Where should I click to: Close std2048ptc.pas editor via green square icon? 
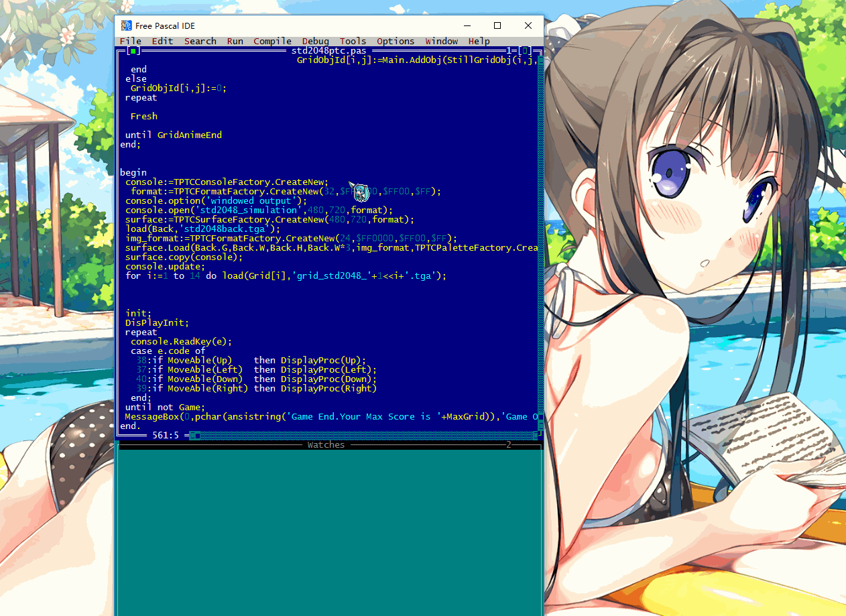(x=133, y=50)
